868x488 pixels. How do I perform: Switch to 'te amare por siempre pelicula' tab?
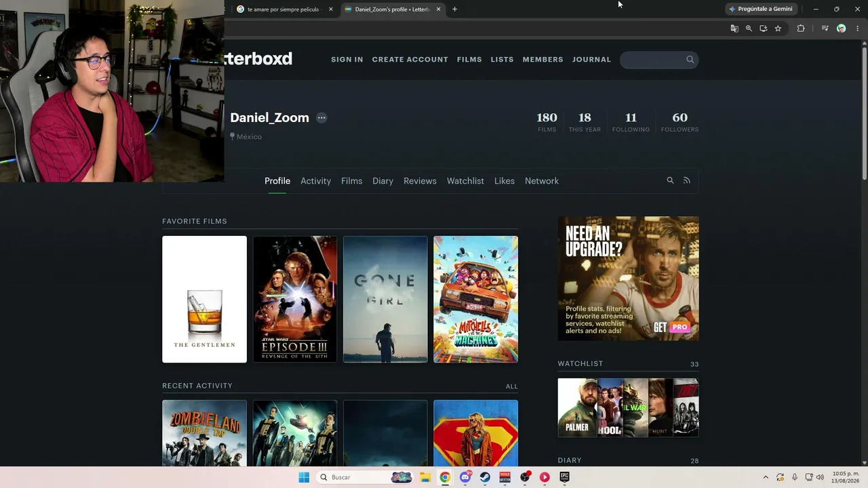(283, 9)
